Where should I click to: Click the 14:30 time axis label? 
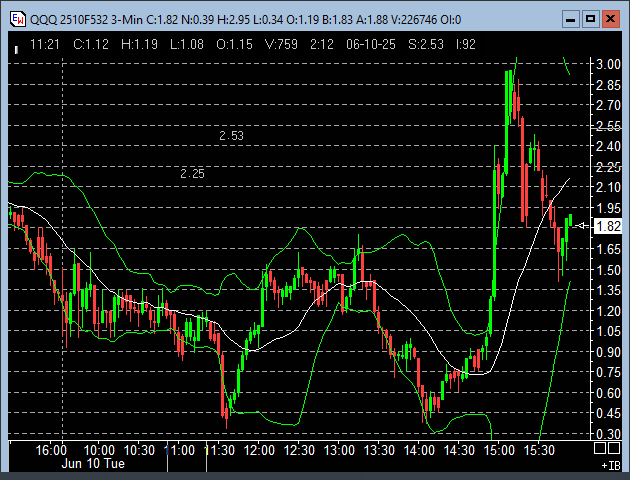click(x=459, y=450)
